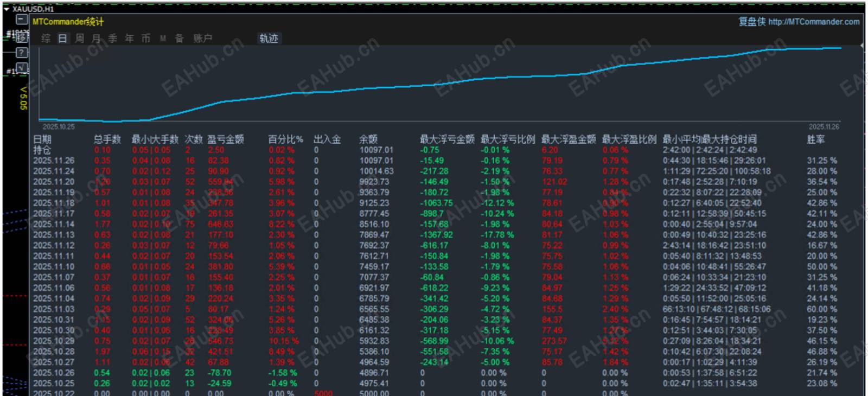Click the 最大浮亏金额 column header
The height and width of the screenshot is (396, 868).
pyautogui.click(x=448, y=139)
